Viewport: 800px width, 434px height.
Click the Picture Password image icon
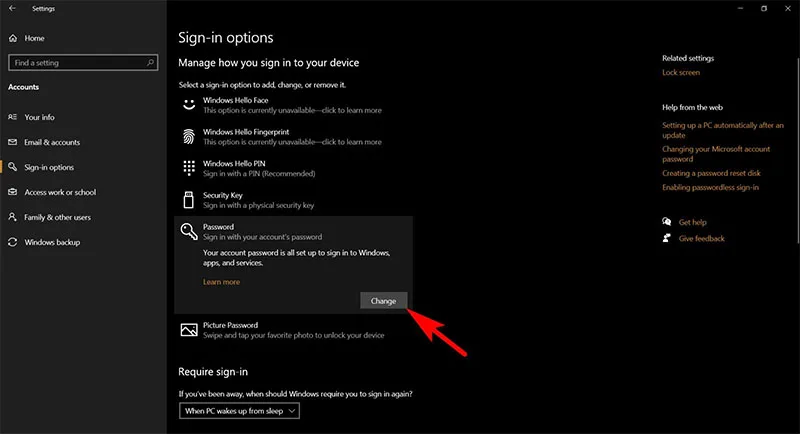point(189,330)
